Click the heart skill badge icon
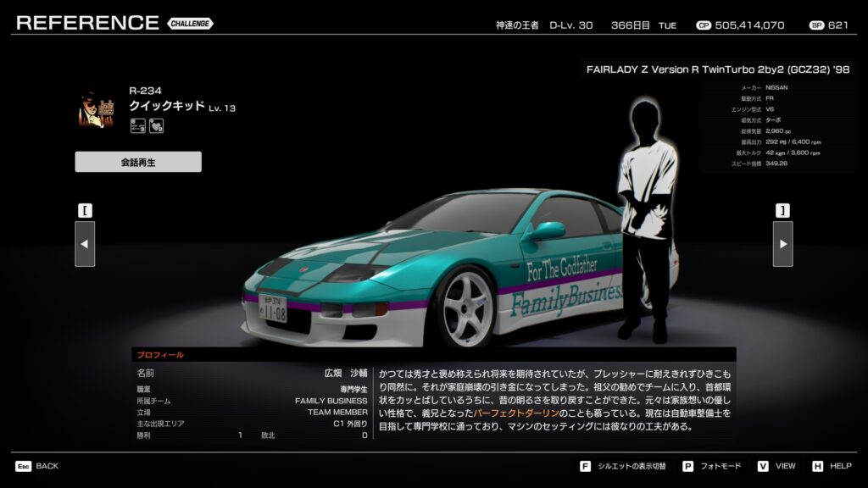The width and height of the screenshot is (868, 488). tap(156, 125)
